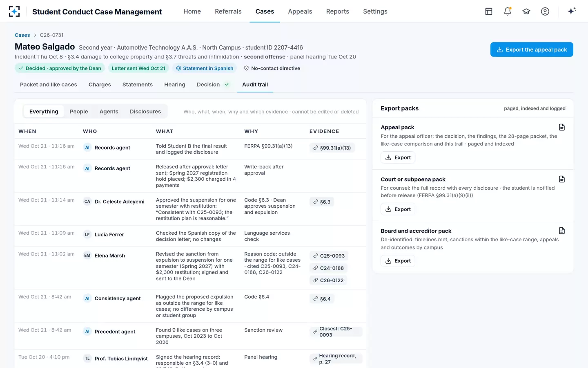Open the §6.4 evidence link
The width and height of the screenshot is (588, 368).
pyautogui.click(x=322, y=299)
